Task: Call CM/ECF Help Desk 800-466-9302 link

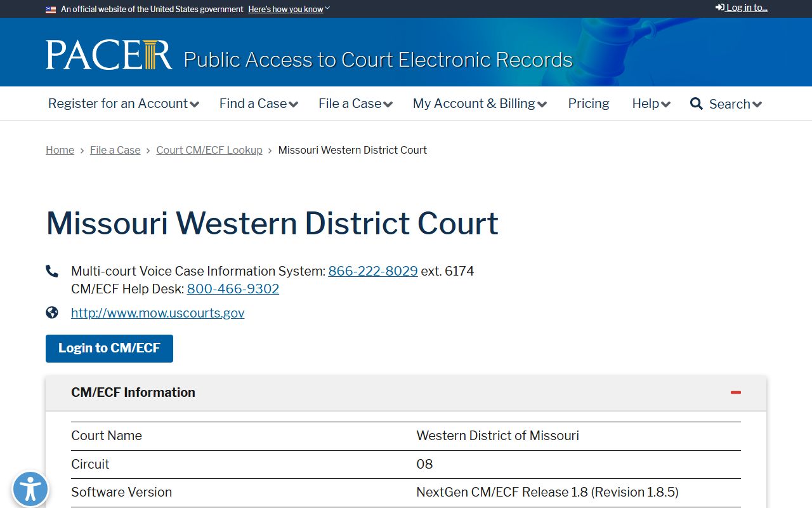Action: click(233, 289)
